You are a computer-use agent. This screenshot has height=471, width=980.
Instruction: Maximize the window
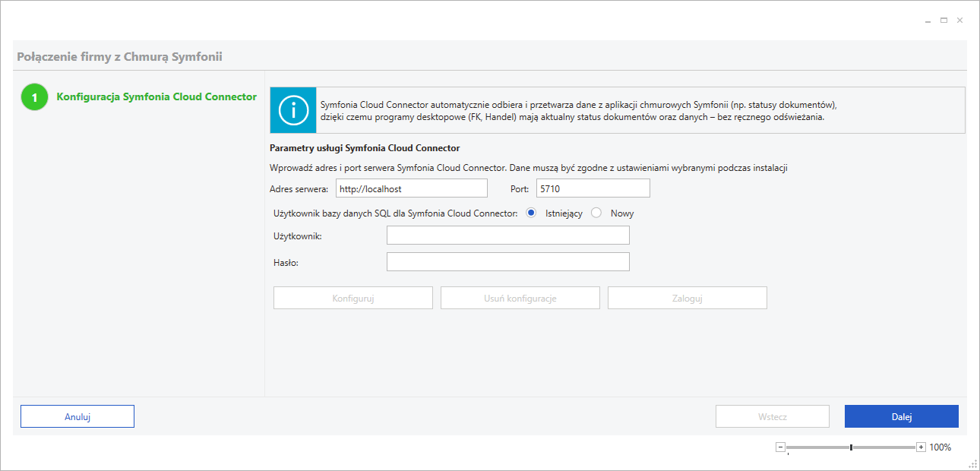coord(944,21)
